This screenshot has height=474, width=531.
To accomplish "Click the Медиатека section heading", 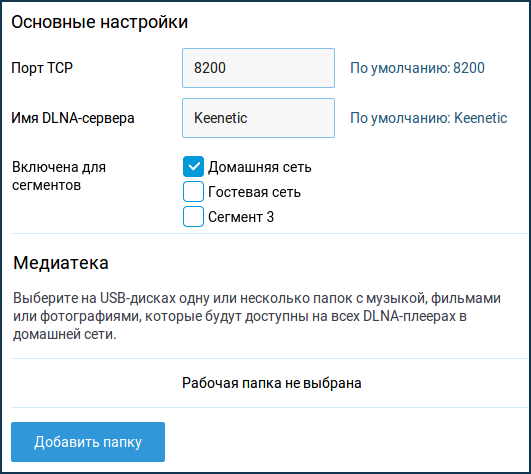I will pyautogui.click(x=61, y=263).
